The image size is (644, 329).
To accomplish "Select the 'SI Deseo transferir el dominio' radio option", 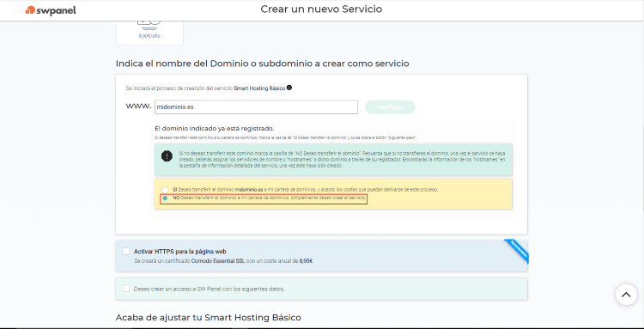I will pyautogui.click(x=165, y=190).
